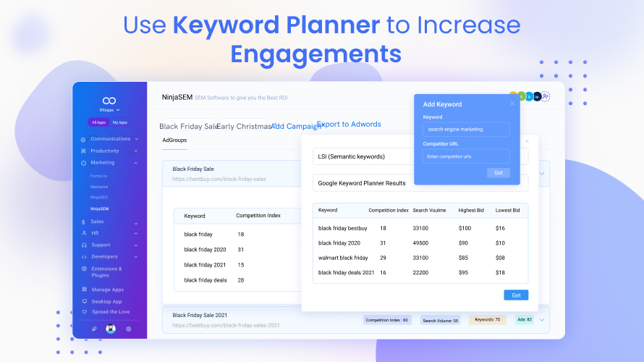Viewport: 644px width, 362px height.
Task: Click the invite team member icon
Action: point(546,96)
